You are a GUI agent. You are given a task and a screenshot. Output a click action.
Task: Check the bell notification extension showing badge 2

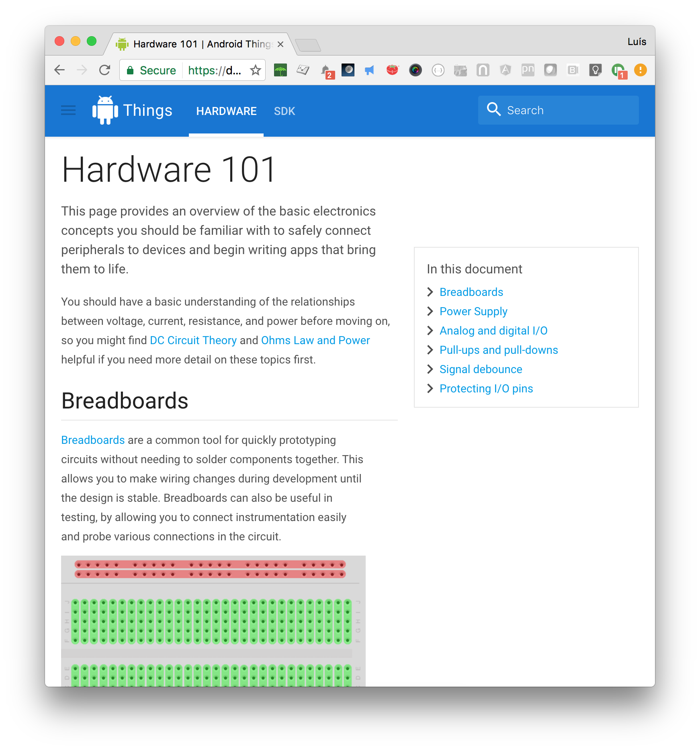[327, 70]
